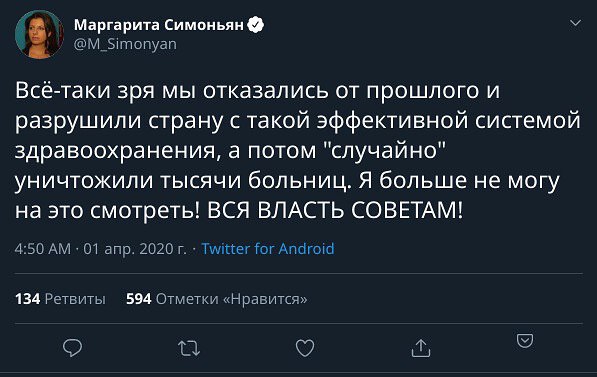Screen dimensions: 597x377
Task: Open the author's profile avatar
Action: [x=39, y=34]
